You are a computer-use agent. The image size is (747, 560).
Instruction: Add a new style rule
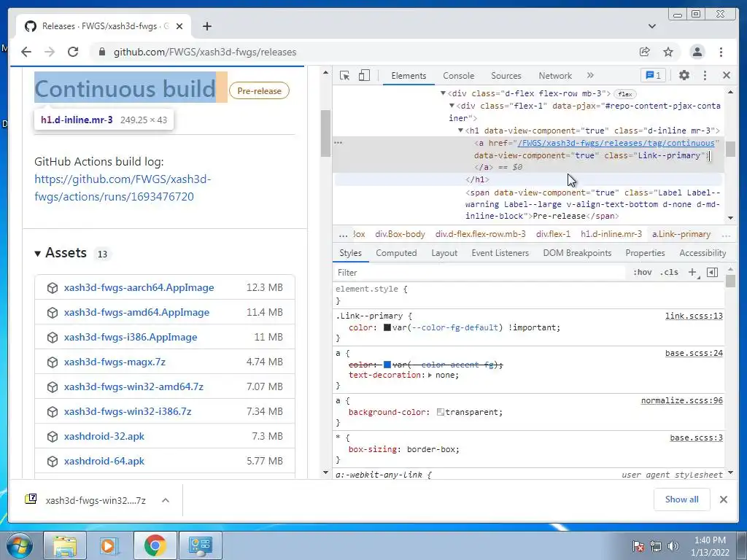point(693,273)
